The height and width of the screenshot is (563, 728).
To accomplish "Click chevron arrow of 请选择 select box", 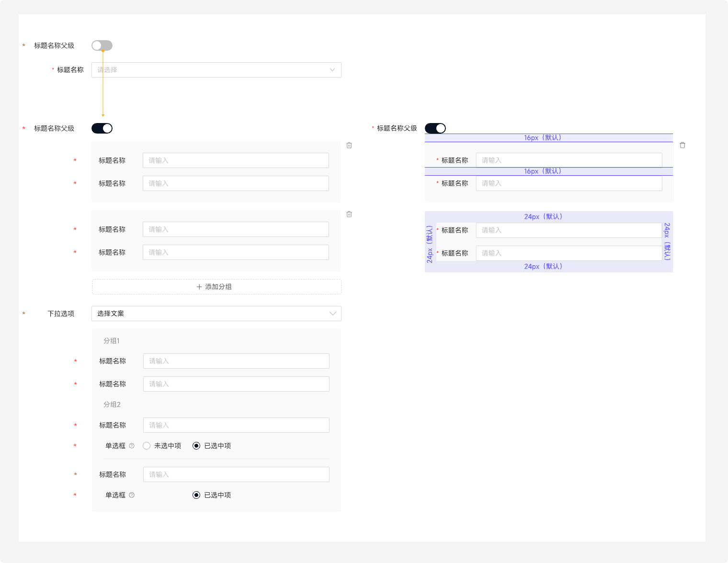I will pos(332,70).
